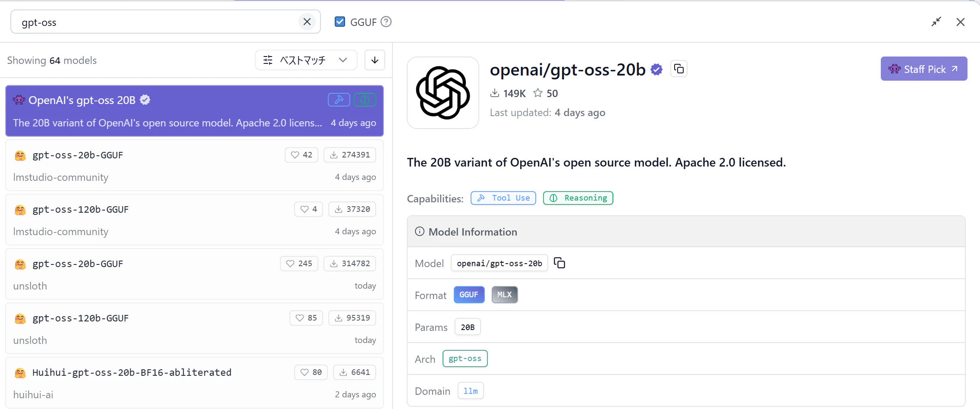Copy the model identifier in Model row
This screenshot has width=980, height=409.
(x=559, y=263)
